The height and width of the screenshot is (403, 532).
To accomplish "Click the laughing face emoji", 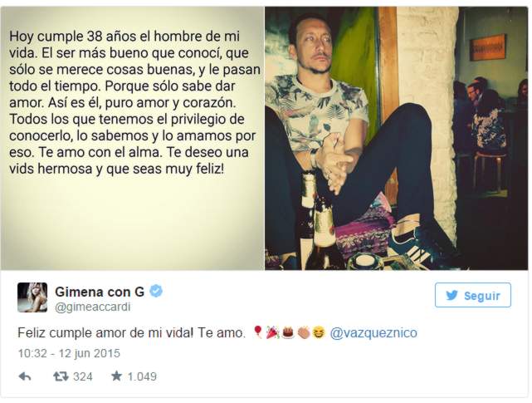I will click(x=319, y=332).
